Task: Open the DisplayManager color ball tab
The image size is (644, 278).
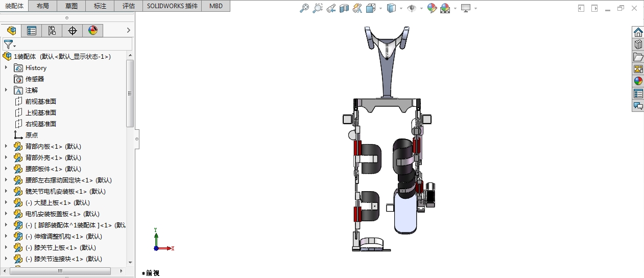Action: pos(92,31)
